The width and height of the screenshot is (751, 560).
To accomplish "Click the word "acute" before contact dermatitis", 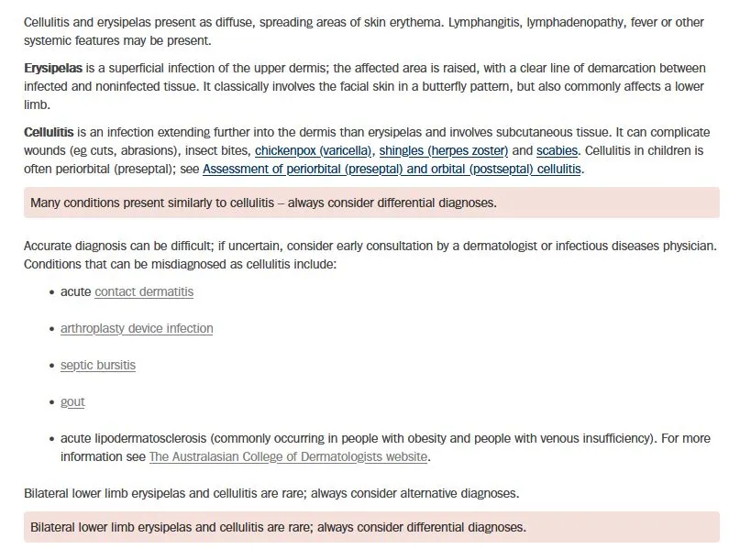I will pyautogui.click(x=76, y=291).
